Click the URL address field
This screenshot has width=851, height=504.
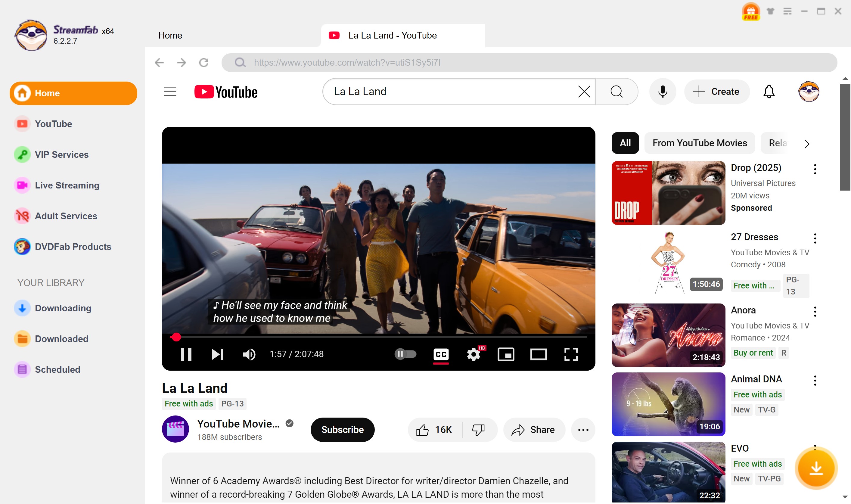click(529, 63)
